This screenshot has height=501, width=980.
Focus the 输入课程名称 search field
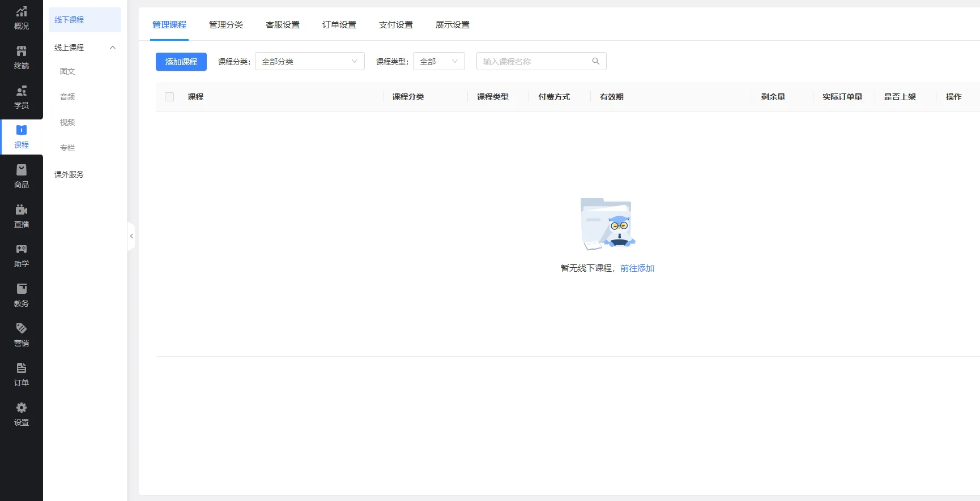532,61
